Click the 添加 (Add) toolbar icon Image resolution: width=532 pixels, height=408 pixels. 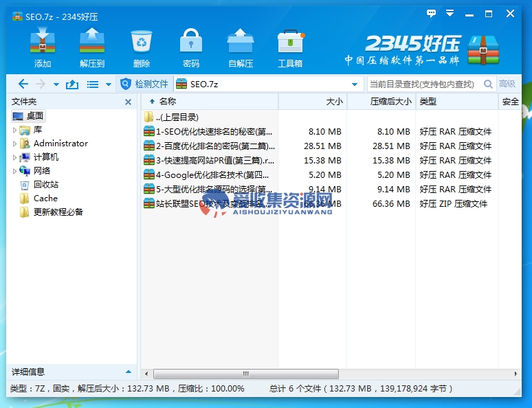(x=43, y=48)
